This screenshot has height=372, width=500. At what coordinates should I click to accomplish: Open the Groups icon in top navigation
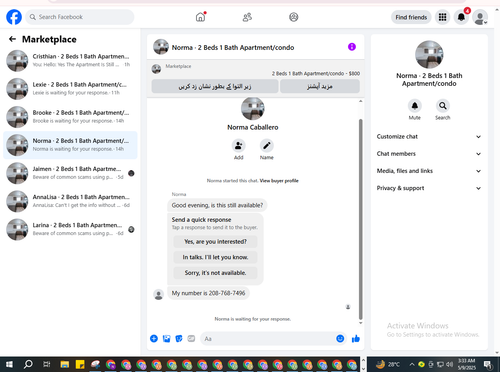pyautogui.click(x=294, y=17)
